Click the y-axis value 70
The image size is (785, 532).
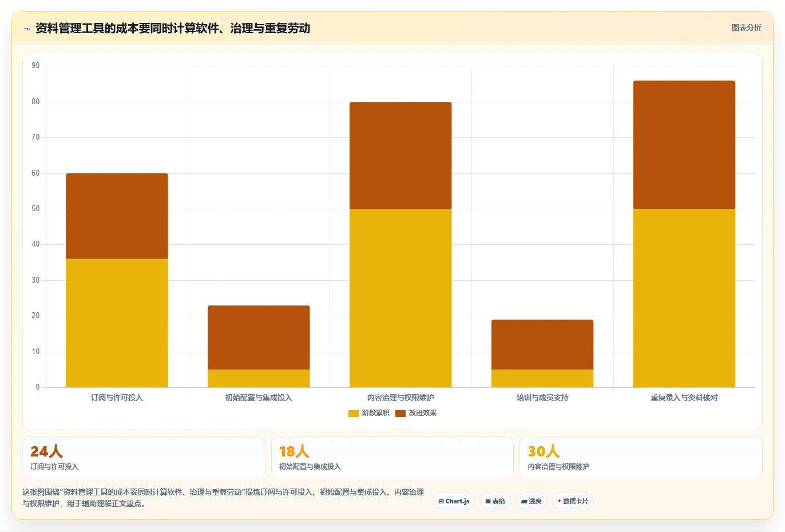click(35, 137)
